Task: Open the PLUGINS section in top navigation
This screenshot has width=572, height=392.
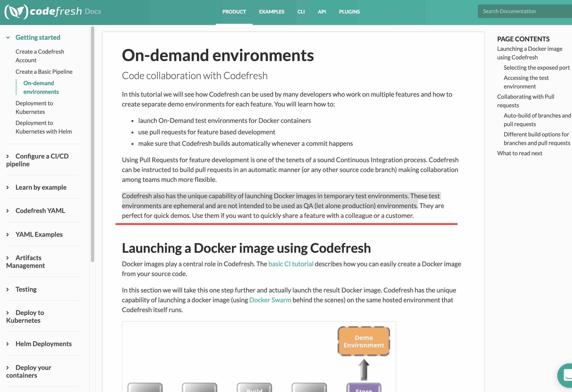Action: (x=349, y=12)
